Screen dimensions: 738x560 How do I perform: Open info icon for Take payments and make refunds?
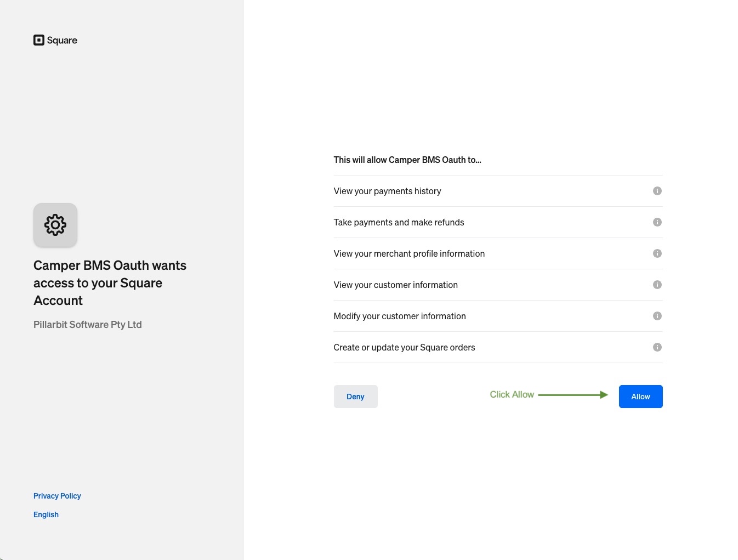657,222
